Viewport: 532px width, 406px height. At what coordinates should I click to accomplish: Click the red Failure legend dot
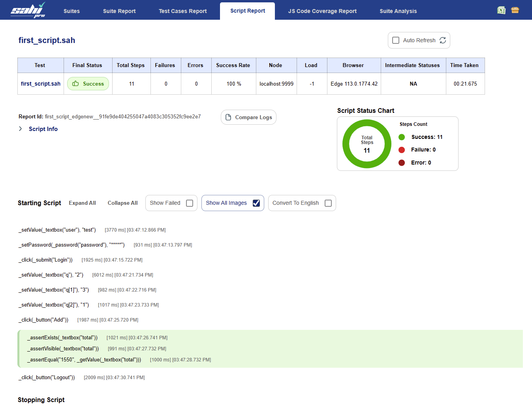tap(402, 150)
